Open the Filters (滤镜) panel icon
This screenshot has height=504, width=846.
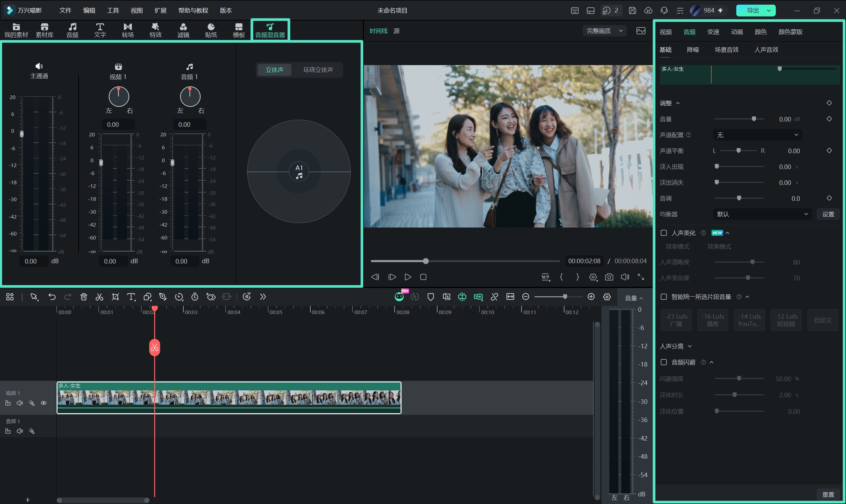coord(183,30)
